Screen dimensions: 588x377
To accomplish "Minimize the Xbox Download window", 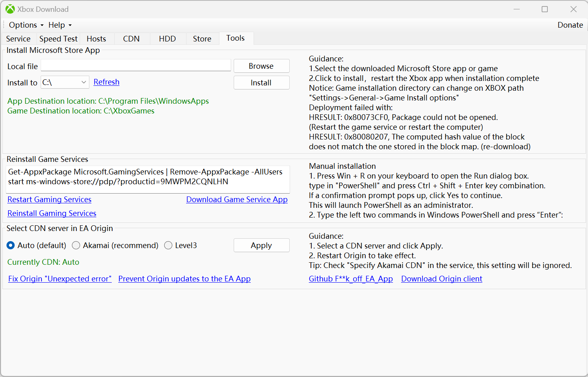I will pyautogui.click(x=517, y=9).
